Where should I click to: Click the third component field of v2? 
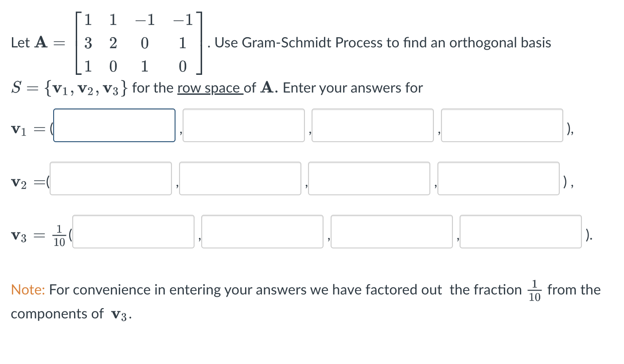pyautogui.click(x=369, y=178)
